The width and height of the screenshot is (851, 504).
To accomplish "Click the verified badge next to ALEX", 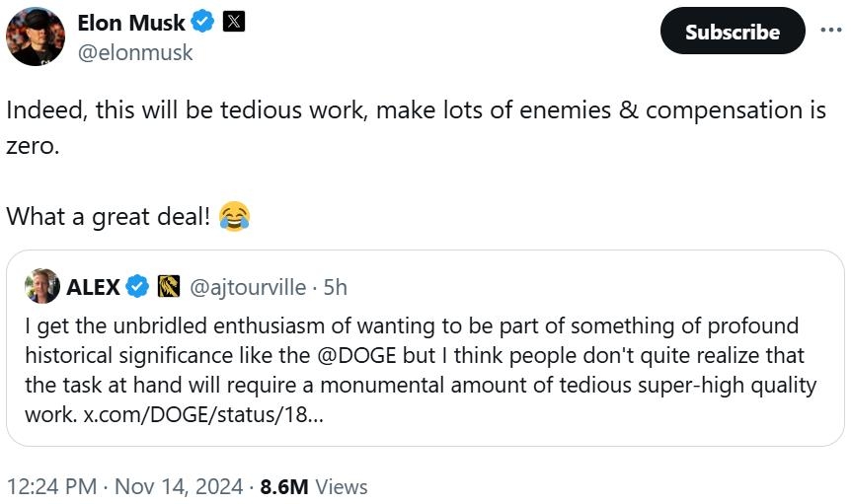I will [138, 288].
